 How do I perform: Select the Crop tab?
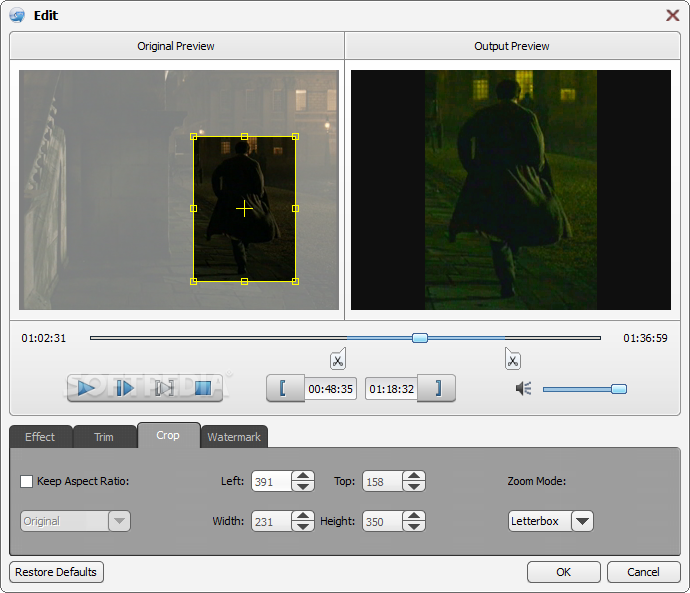(x=168, y=435)
